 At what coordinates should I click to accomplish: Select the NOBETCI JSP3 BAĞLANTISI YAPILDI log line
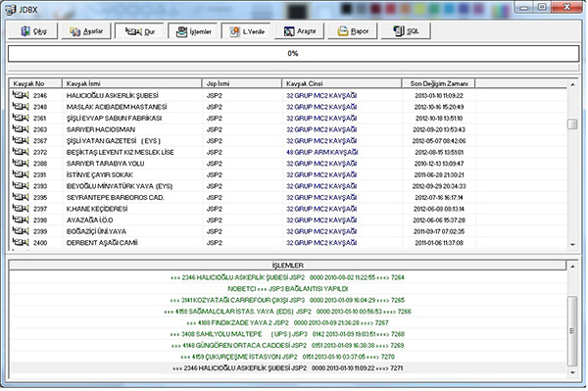point(287,289)
